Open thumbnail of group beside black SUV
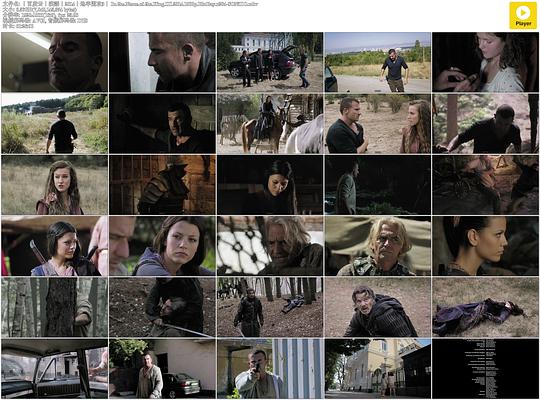This screenshot has height=400, width=540. [x=270, y=62]
